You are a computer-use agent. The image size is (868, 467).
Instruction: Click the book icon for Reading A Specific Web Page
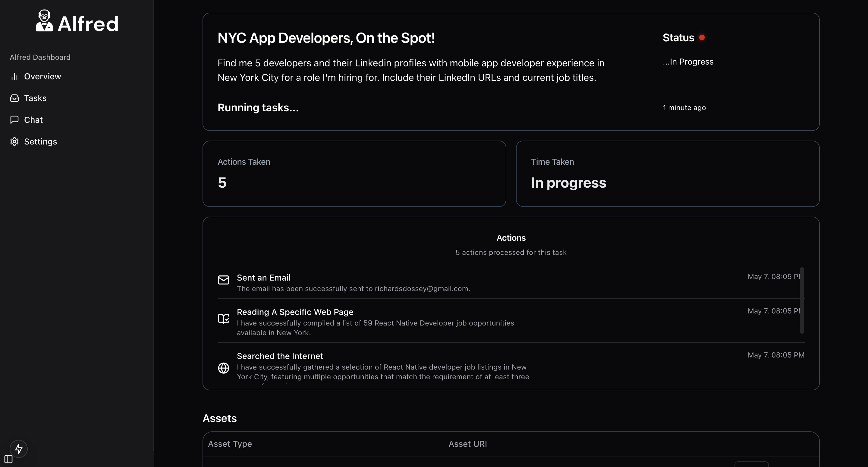point(223,319)
